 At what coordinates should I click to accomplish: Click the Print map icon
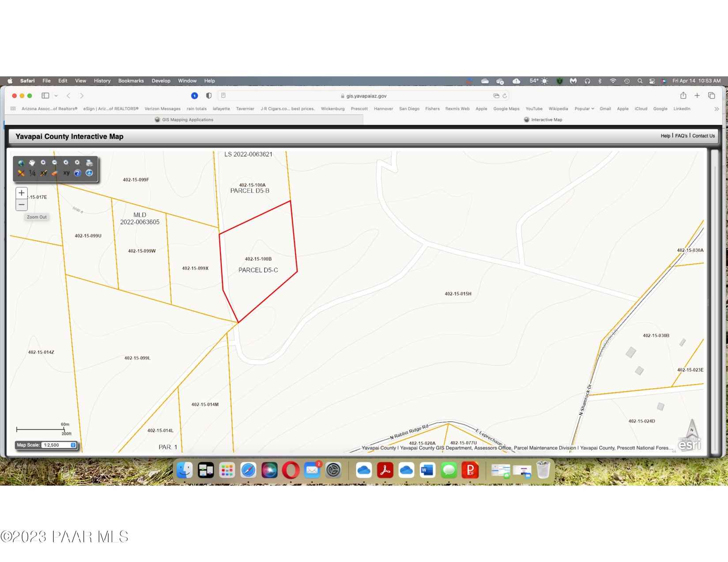click(90, 162)
